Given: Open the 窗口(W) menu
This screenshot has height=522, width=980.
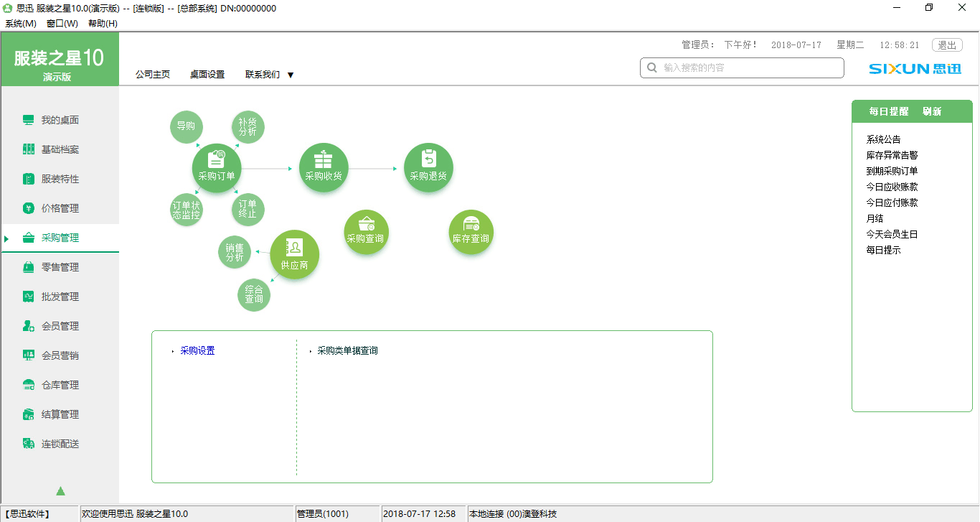Looking at the screenshot, I should pos(62,24).
